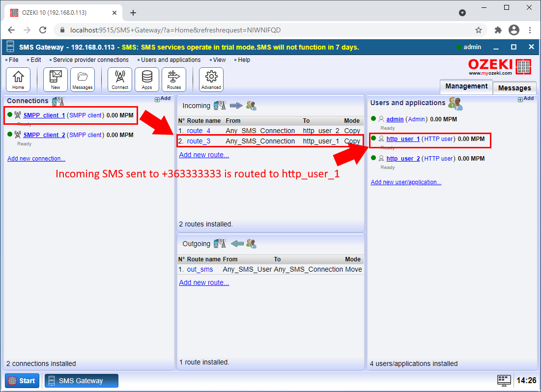This screenshot has height=392, width=541.
Task: Open the route_3 incoming route
Action: [199, 141]
